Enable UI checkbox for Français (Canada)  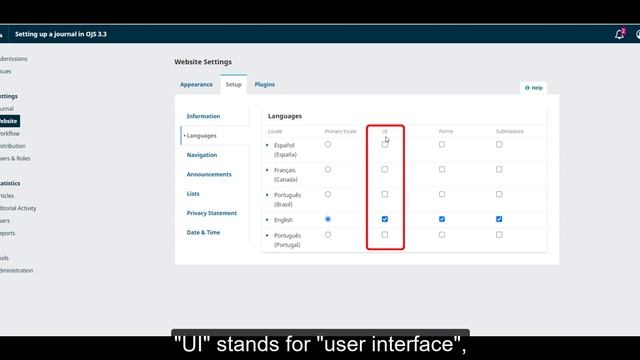385,169
